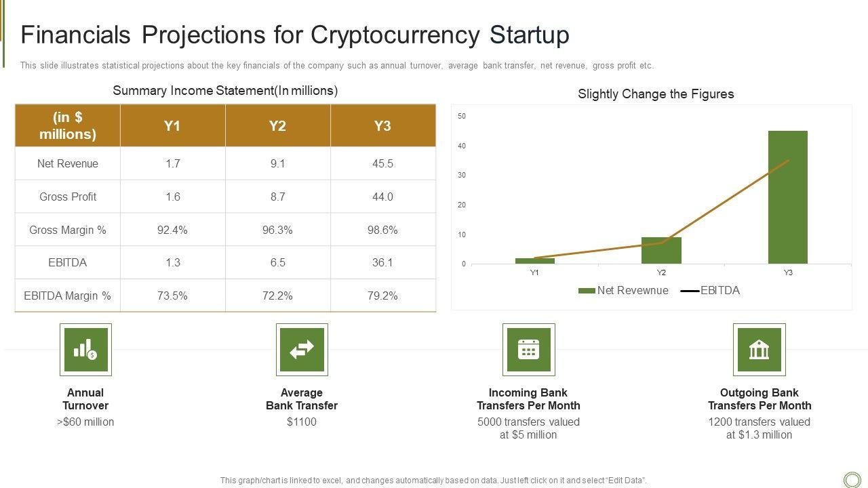This screenshot has height=488, width=868.
Task: Click the green Net Revenue legend swatch
Action: click(586, 291)
